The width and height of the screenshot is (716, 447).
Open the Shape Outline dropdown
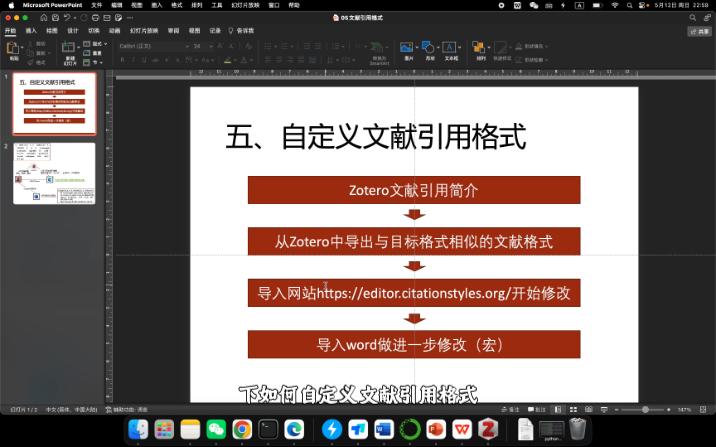pos(532,60)
